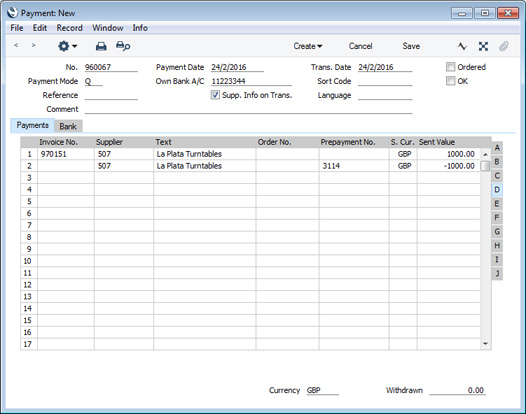This screenshot has height=414, width=526.
Task: Click the Cancel button
Action: click(x=360, y=46)
